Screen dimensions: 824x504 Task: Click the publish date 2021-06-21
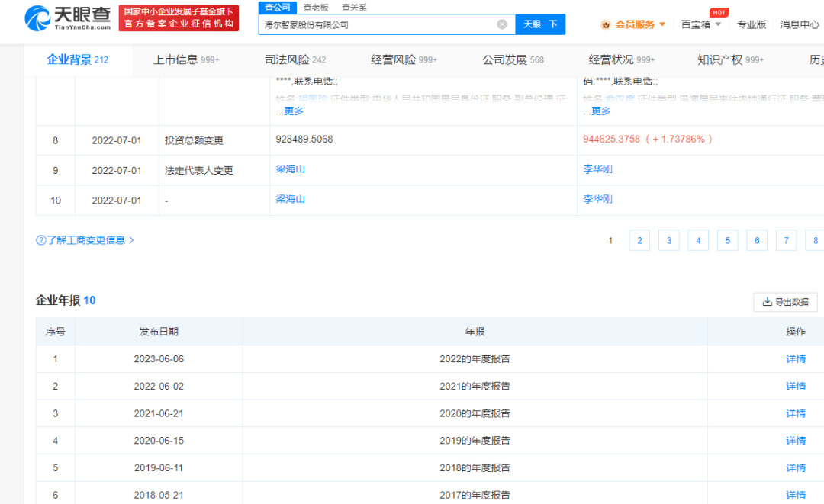[x=159, y=414]
